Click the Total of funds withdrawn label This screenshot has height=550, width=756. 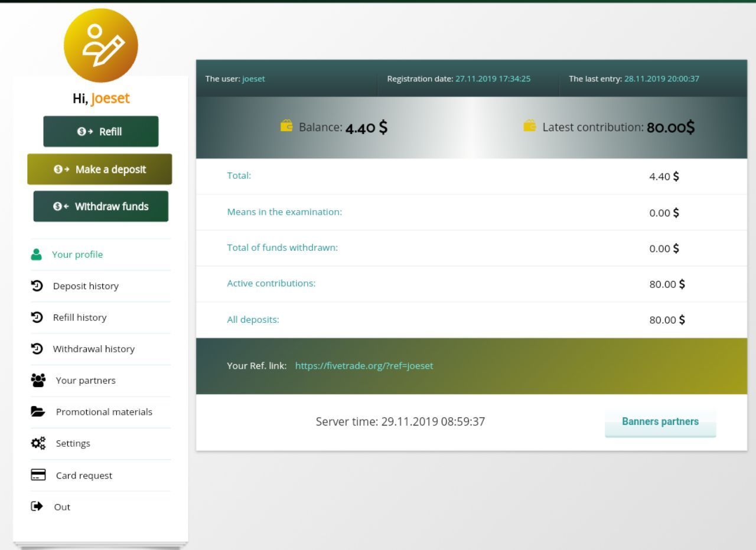tap(282, 248)
